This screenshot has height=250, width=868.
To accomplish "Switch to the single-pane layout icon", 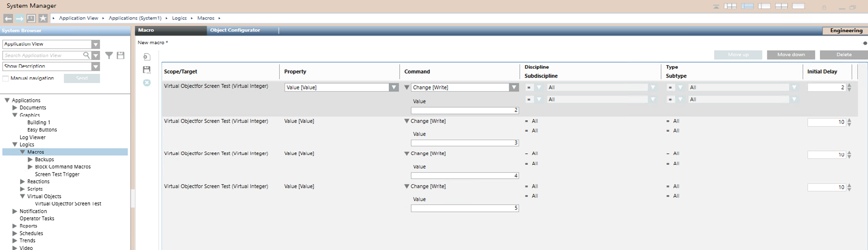I will (x=799, y=6).
